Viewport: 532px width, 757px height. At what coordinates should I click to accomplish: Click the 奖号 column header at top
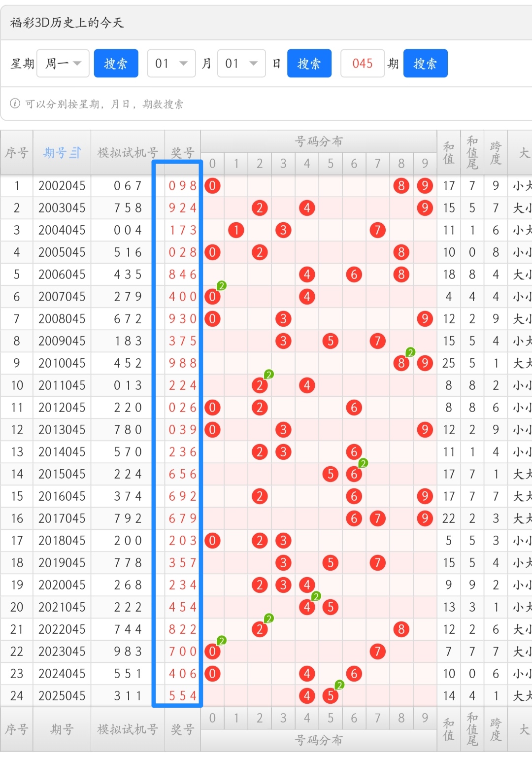coord(183,153)
